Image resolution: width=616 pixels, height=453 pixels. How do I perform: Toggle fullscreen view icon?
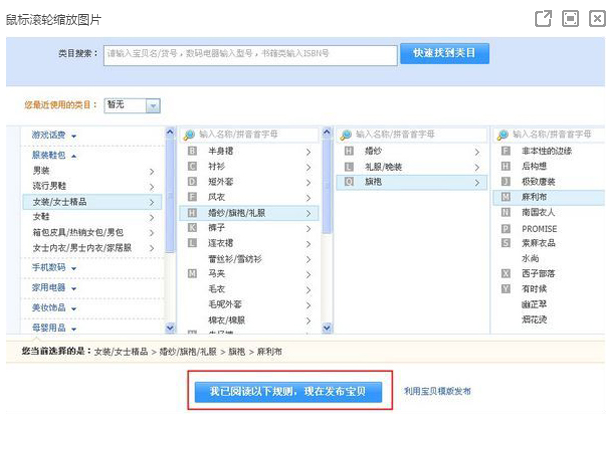[570, 18]
